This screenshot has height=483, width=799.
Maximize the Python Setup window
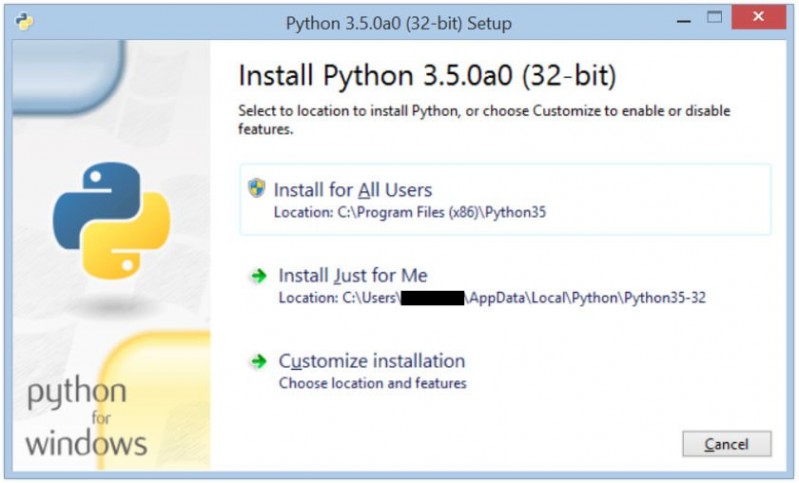[714, 19]
